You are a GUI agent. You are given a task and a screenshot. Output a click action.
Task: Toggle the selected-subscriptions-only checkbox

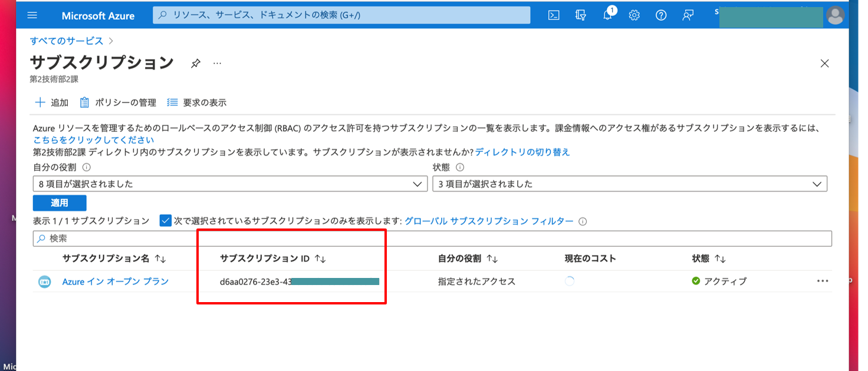166,221
